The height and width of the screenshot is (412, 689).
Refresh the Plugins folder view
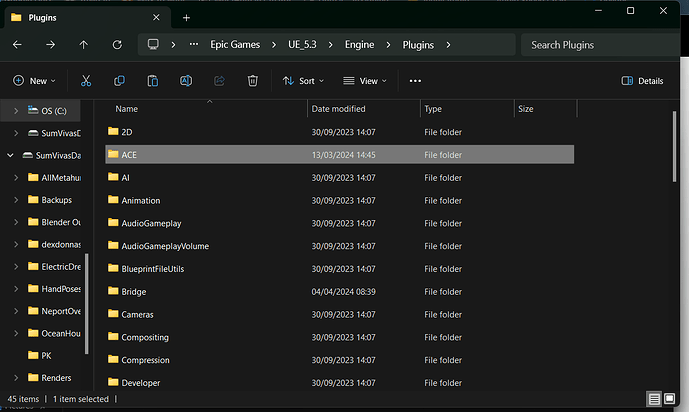point(117,44)
